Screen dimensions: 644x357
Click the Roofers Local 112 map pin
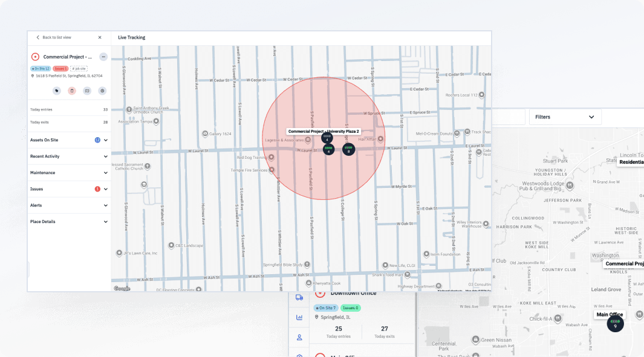tap(482, 95)
